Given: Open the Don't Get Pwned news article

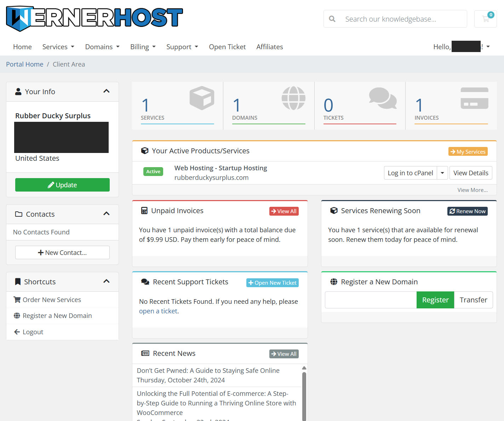Looking at the screenshot, I should pos(208,370).
